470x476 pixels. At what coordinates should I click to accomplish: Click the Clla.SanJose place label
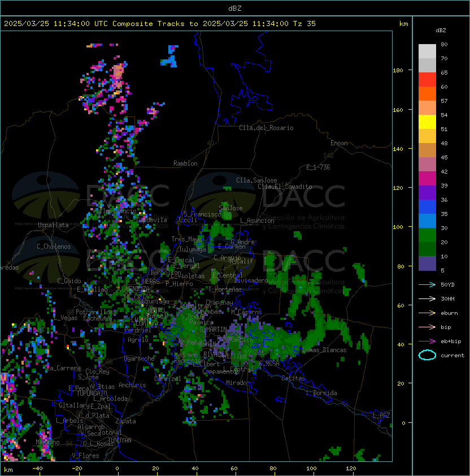click(x=256, y=180)
